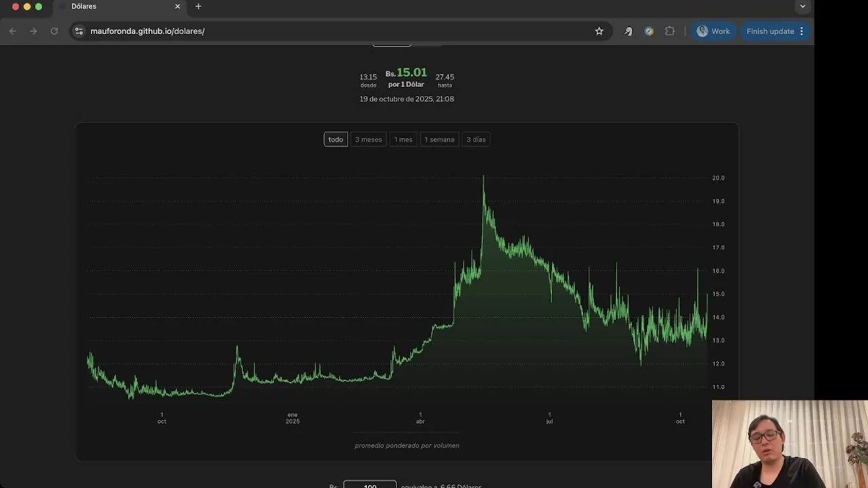Click the 27.45 hasta value
This screenshot has width=868, height=488.
(445, 77)
